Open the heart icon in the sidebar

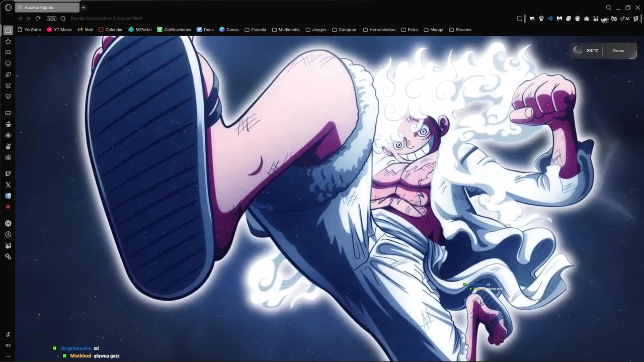[8, 97]
